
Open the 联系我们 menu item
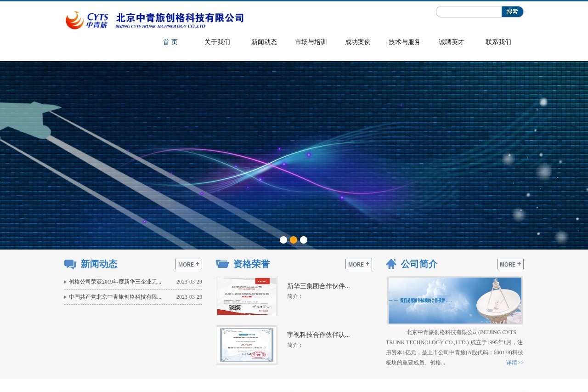pos(498,42)
